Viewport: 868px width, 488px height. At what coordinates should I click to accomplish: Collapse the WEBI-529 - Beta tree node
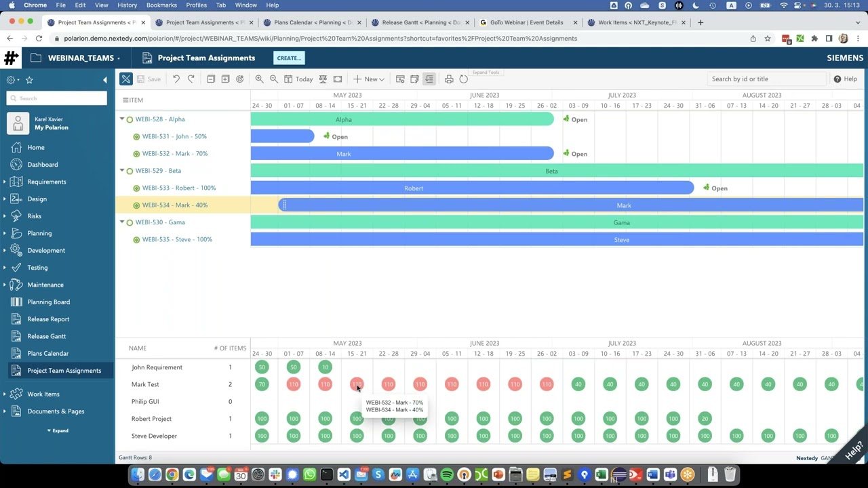[122, 171]
